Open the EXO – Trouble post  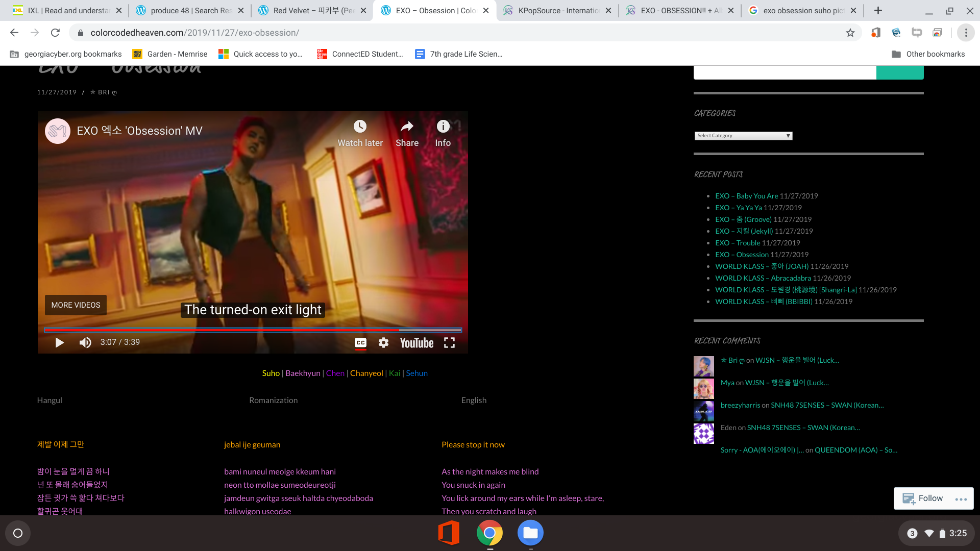[738, 243]
